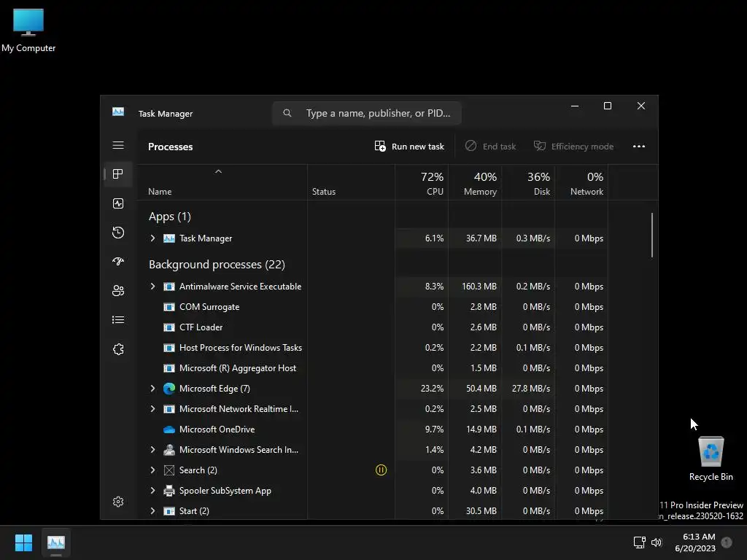
Task: Sort by the Network column header
Action: (581, 183)
